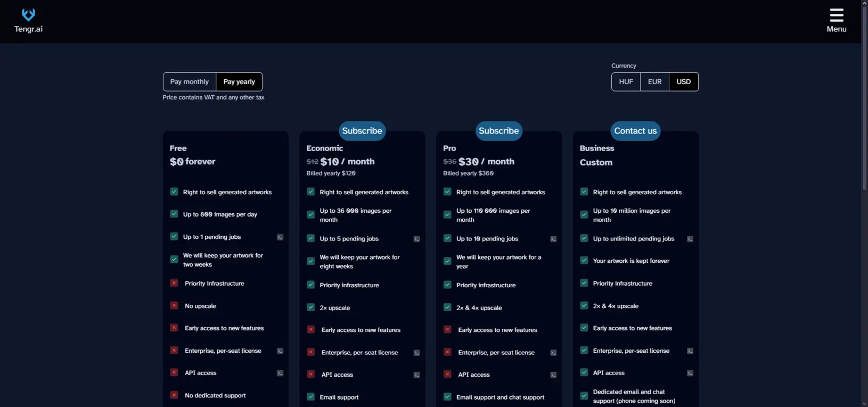This screenshot has width=868, height=407.
Task: Click Free plan 'Early access to new features'
Action: click(224, 328)
